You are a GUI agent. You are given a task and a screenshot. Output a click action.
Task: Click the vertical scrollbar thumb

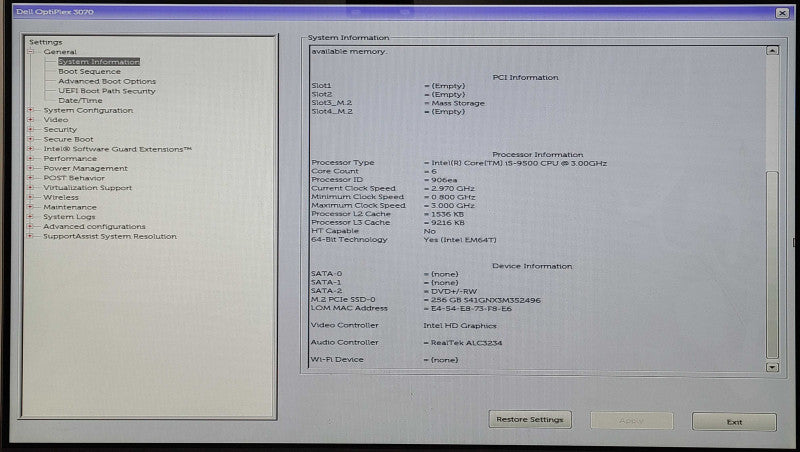(x=772, y=265)
